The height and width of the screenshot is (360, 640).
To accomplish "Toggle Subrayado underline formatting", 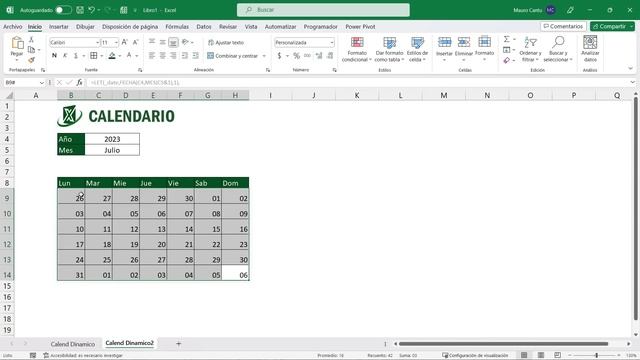I will pos(76,56).
